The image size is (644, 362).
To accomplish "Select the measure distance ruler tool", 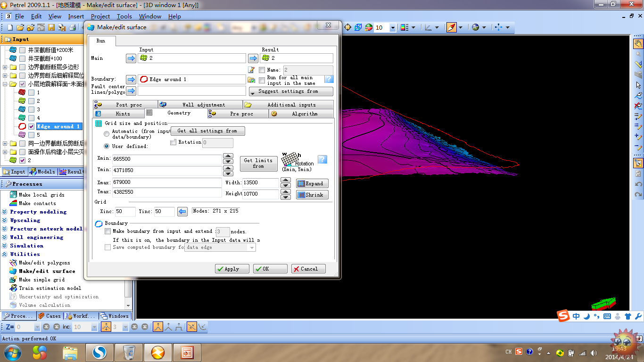I will tap(638, 65).
